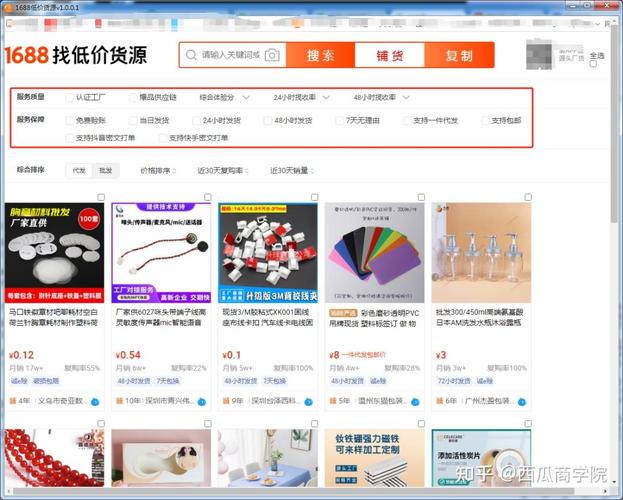Check the 爆品供应链 filter box

(x=133, y=97)
